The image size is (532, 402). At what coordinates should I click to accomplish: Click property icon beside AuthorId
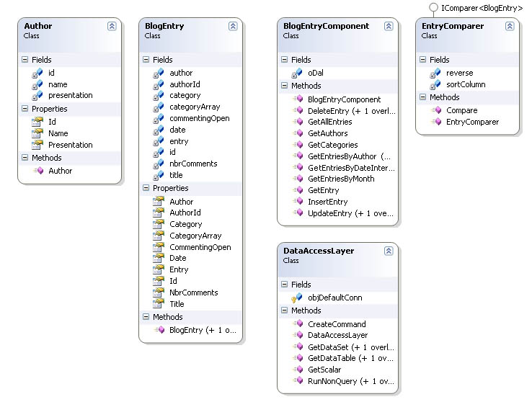click(159, 213)
